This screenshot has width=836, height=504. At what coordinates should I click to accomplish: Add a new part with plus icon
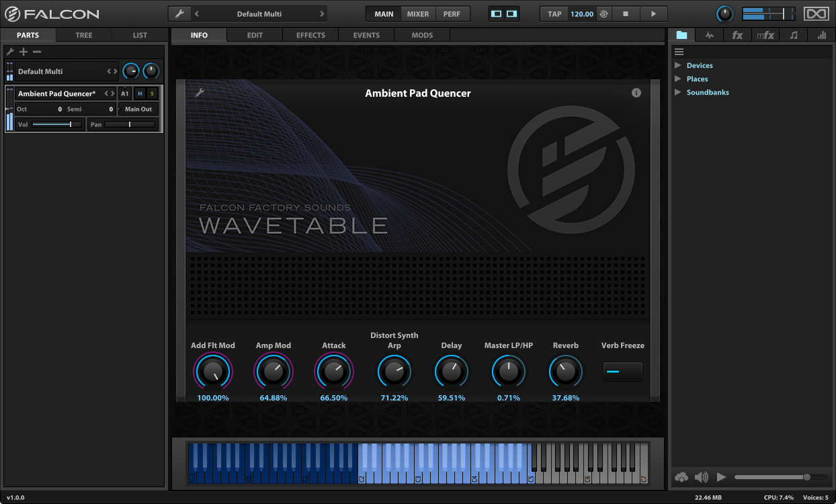[x=24, y=52]
